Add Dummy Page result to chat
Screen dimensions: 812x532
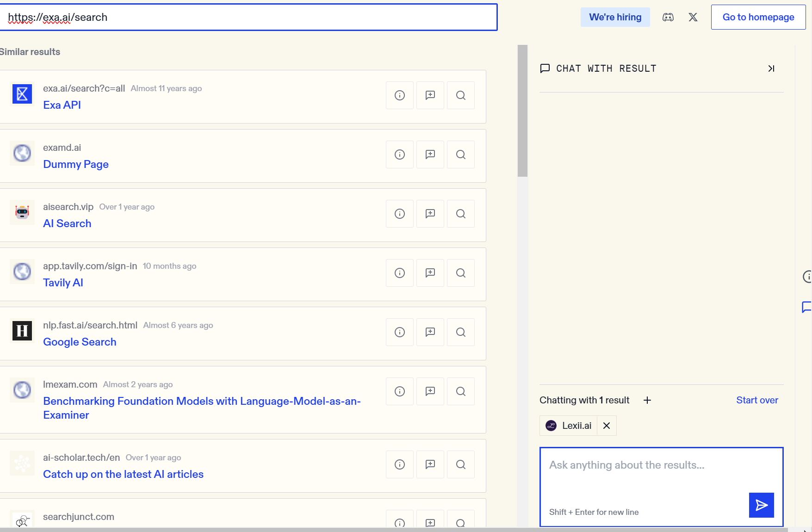click(430, 155)
